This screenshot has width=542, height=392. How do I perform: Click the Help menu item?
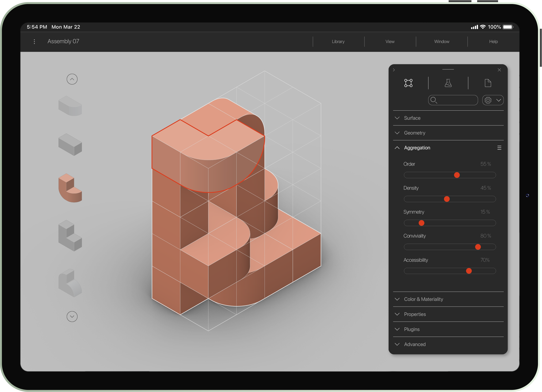point(493,42)
